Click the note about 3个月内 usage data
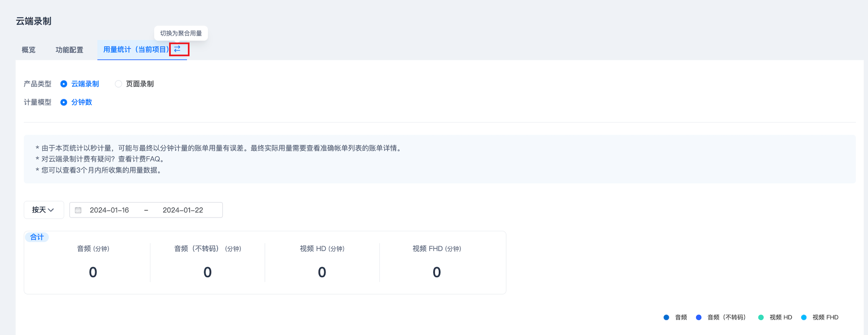Image resolution: width=868 pixels, height=335 pixels. 99,170
